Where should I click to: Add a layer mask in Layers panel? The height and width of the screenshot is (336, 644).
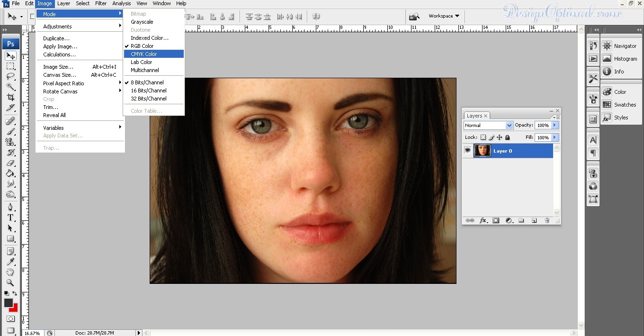coord(496,220)
